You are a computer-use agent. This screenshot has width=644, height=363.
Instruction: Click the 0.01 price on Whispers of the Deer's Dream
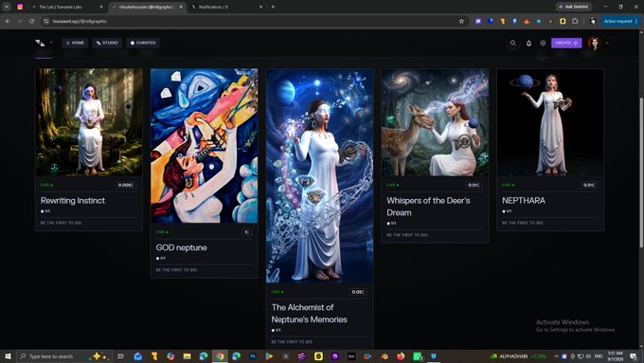coord(474,185)
